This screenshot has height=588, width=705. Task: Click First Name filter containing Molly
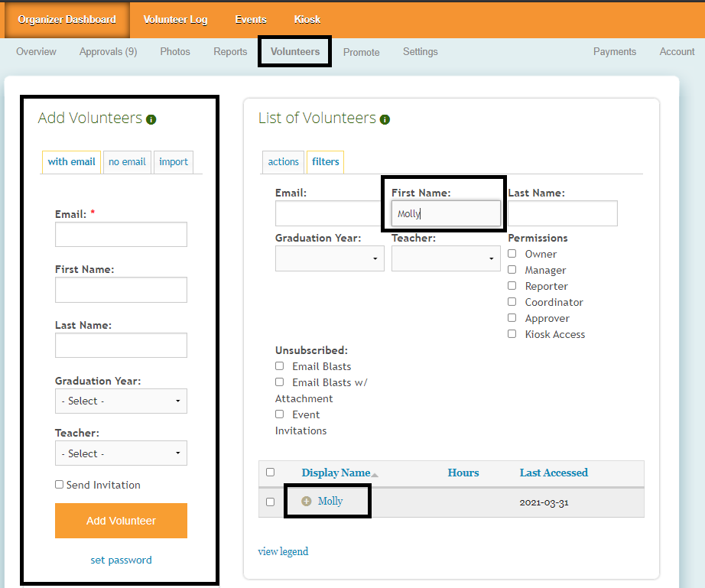tap(446, 213)
